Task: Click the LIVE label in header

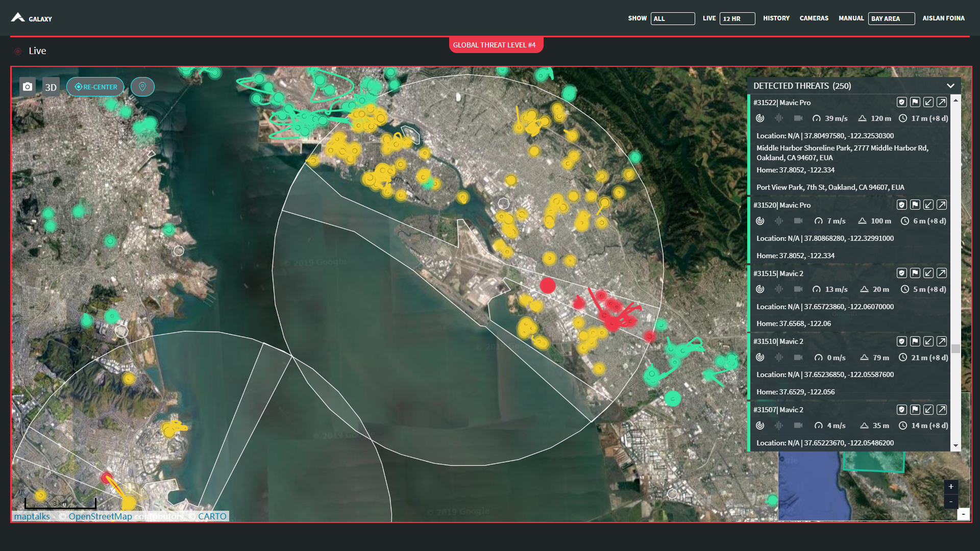Action: pos(709,18)
